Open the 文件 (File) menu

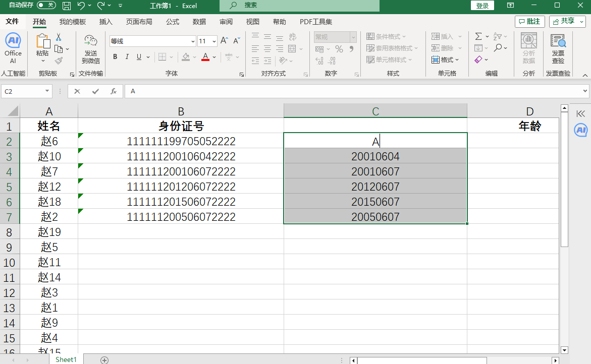click(x=12, y=22)
